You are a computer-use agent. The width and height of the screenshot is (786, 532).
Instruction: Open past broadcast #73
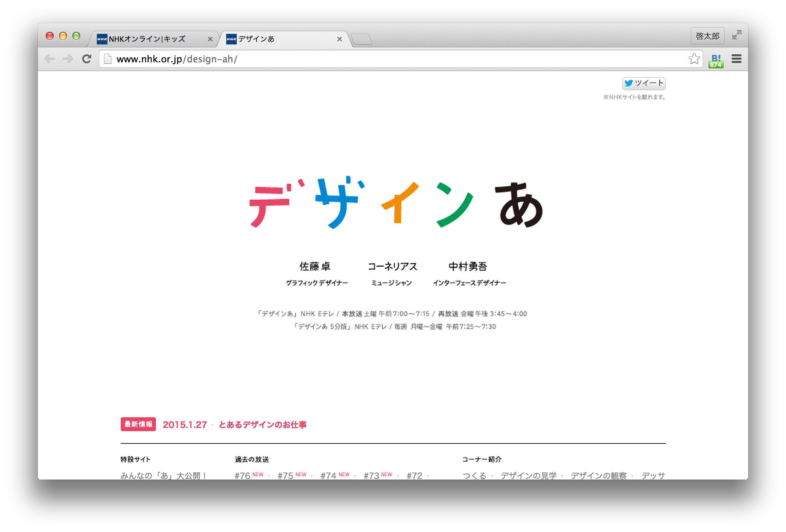coord(371,476)
